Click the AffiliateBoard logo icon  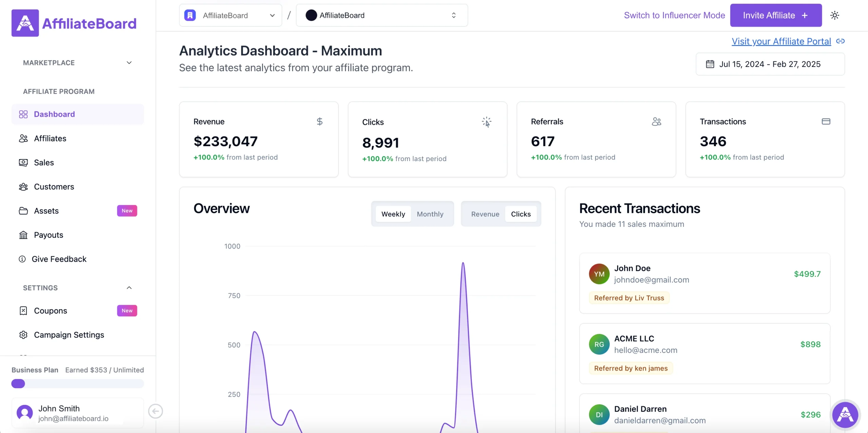25,23
